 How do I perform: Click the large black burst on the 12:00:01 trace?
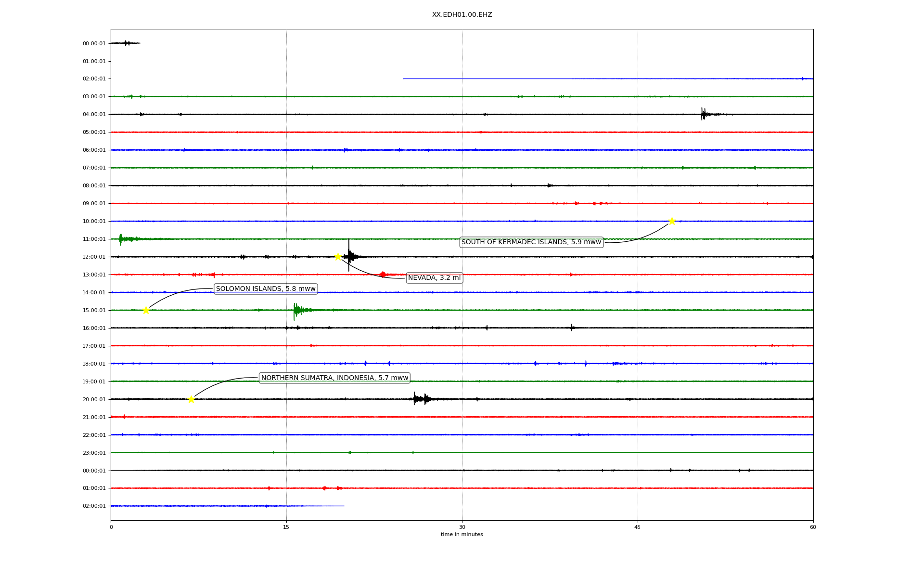click(x=350, y=256)
